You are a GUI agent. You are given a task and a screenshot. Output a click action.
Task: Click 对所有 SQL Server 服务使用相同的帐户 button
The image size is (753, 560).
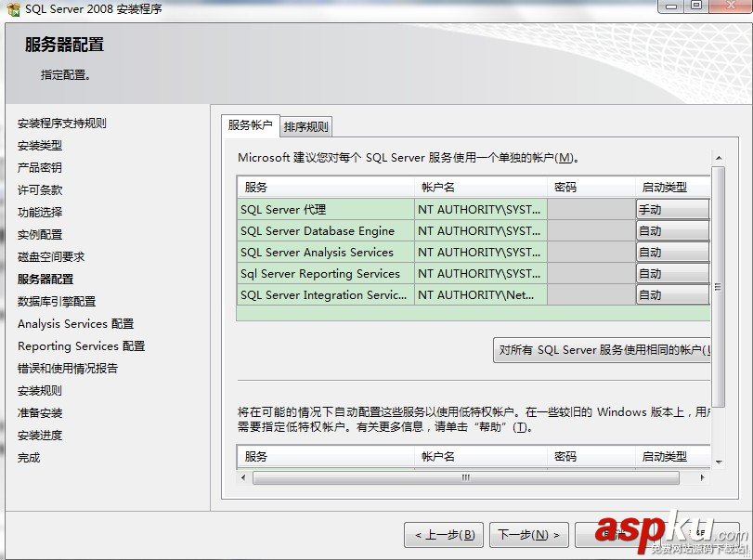pyautogui.click(x=602, y=349)
